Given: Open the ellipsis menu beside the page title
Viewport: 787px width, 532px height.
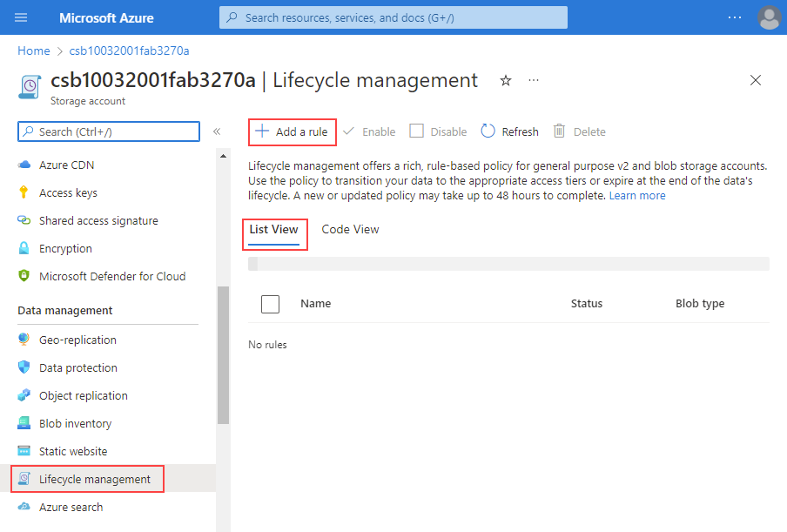Looking at the screenshot, I should pos(534,80).
